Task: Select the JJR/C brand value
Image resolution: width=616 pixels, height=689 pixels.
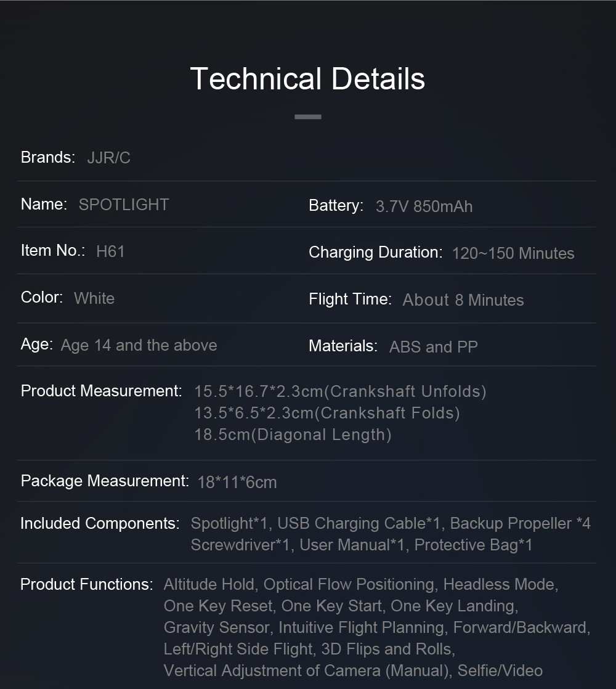Action: pos(108,158)
